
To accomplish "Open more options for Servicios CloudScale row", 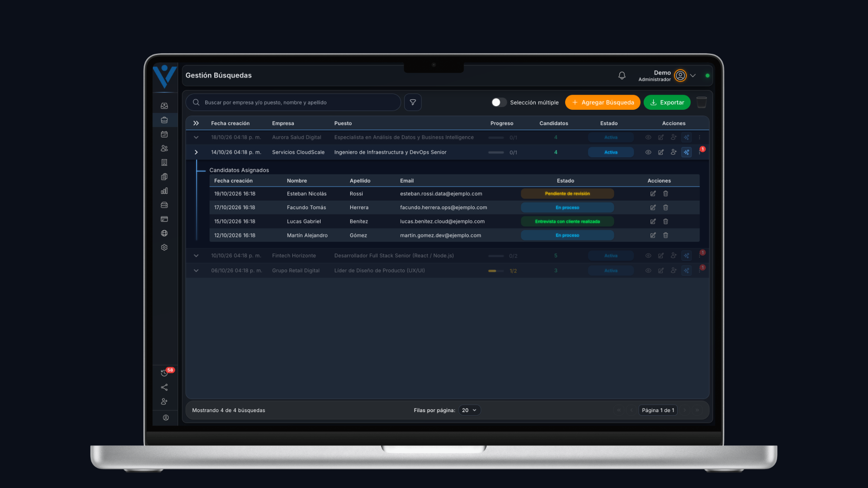I will 699,152.
